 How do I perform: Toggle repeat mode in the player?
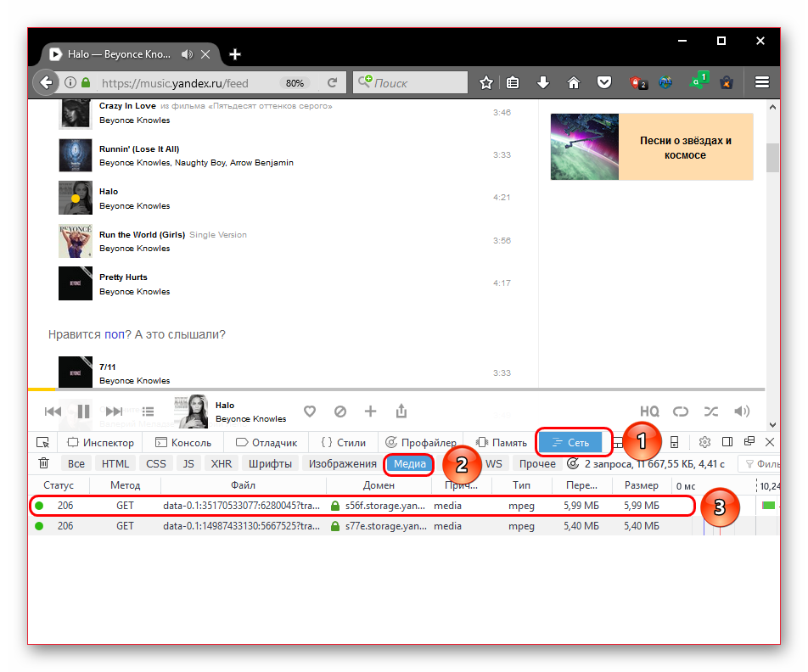point(680,412)
